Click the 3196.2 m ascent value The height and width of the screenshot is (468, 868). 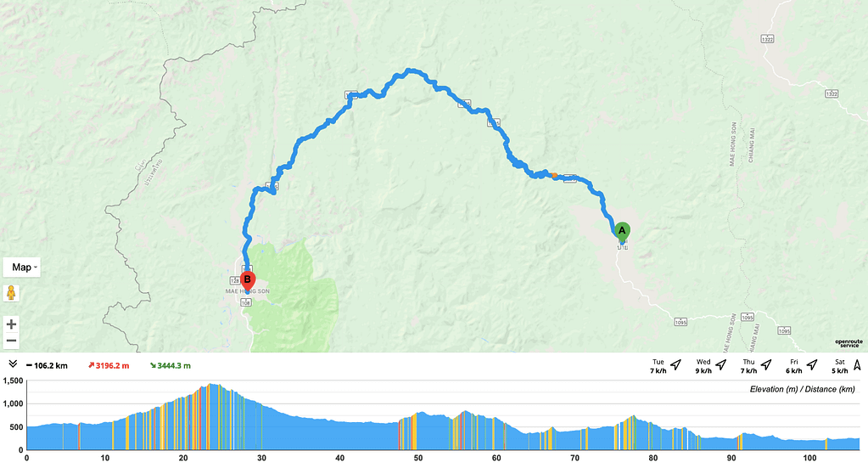(x=109, y=365)
